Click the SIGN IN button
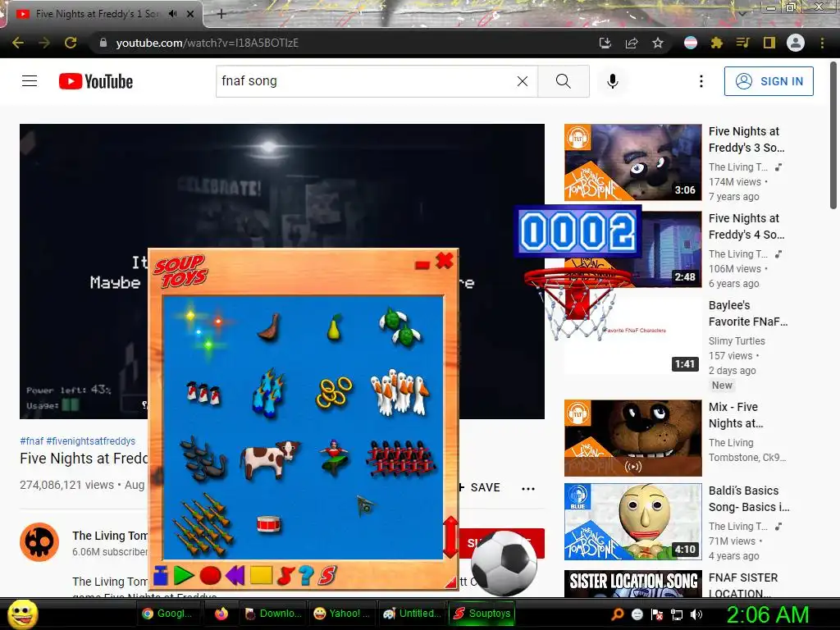 768,81
